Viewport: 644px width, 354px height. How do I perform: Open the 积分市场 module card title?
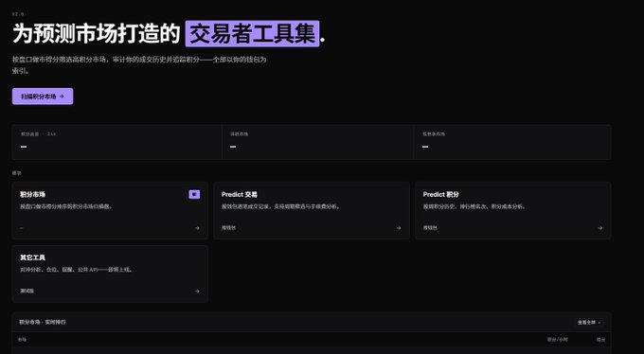[33, 194]
